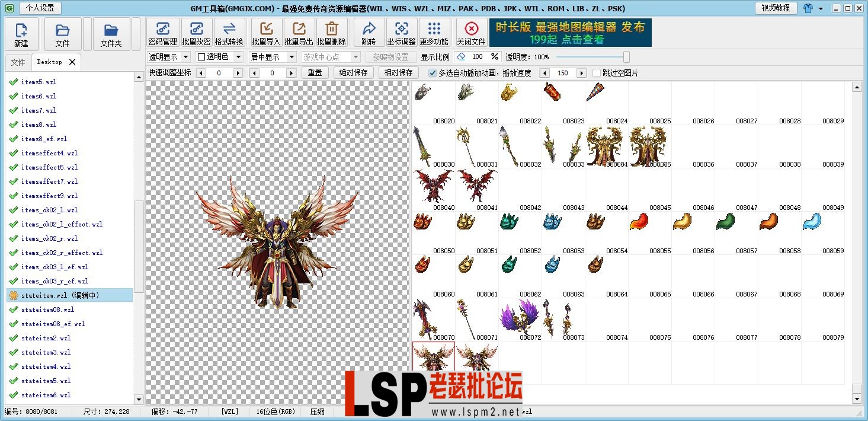868x421 pixels.
Task: Click thumbnail grid scrollbar down arrow
Action: point(857,399)
